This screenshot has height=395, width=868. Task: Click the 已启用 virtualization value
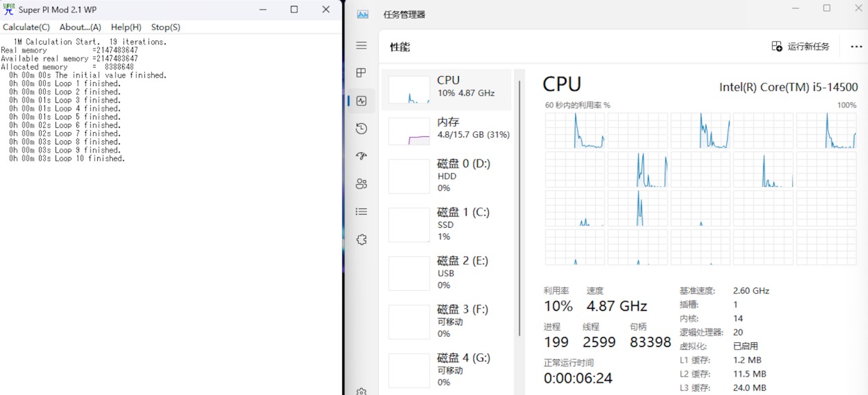745,346
